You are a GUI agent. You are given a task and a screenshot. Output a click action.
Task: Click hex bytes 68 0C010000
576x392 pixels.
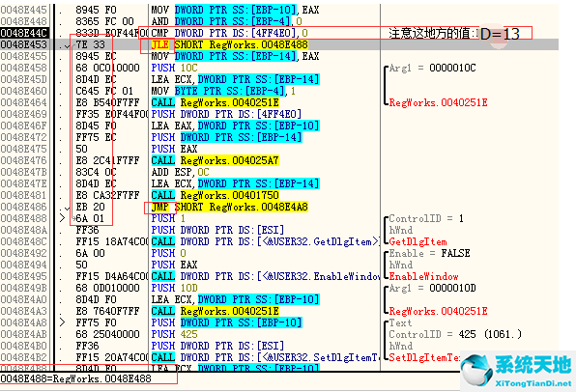[107, 68]
